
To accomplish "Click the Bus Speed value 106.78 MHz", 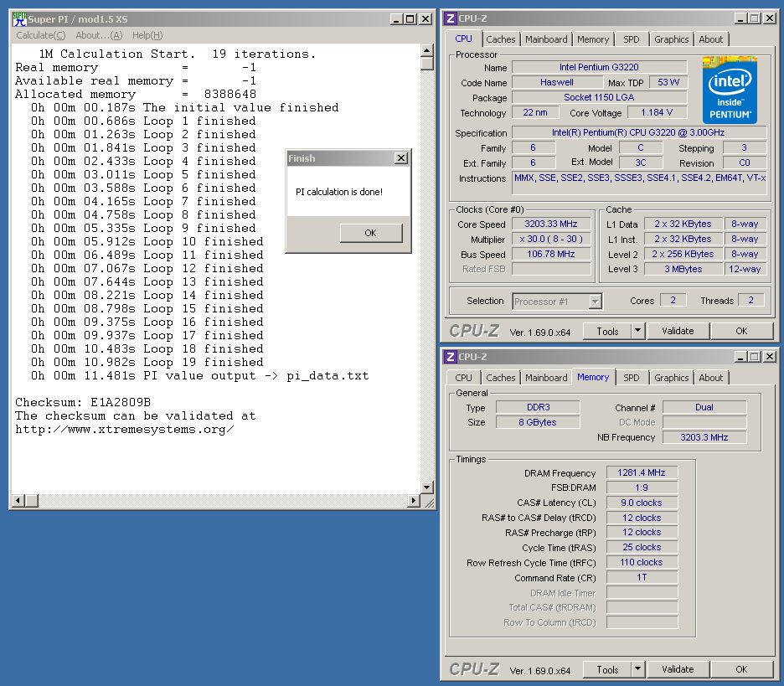I will tap(550, 254).
